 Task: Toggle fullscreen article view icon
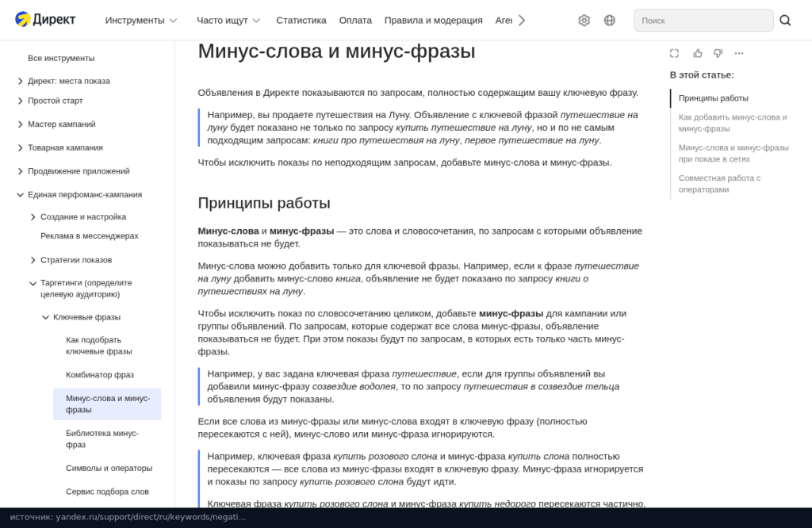[674, 53]
